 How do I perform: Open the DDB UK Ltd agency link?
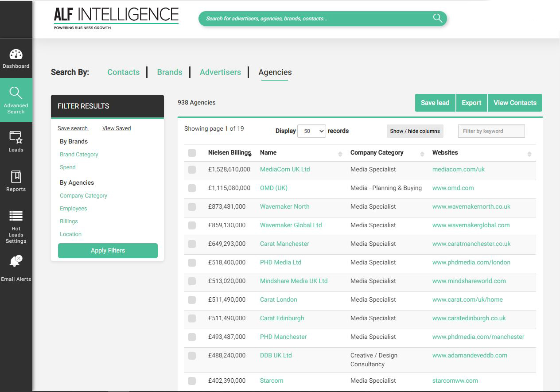click(276, 356)
